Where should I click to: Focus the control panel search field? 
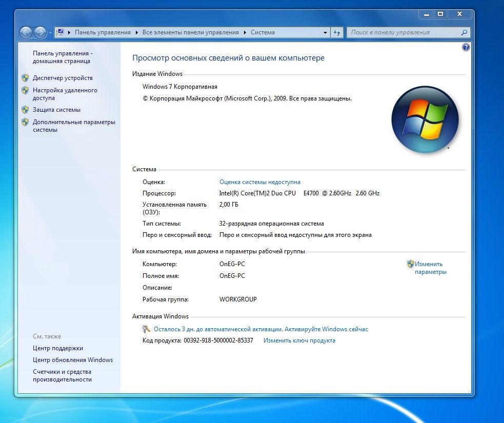(x=408, y=32)
